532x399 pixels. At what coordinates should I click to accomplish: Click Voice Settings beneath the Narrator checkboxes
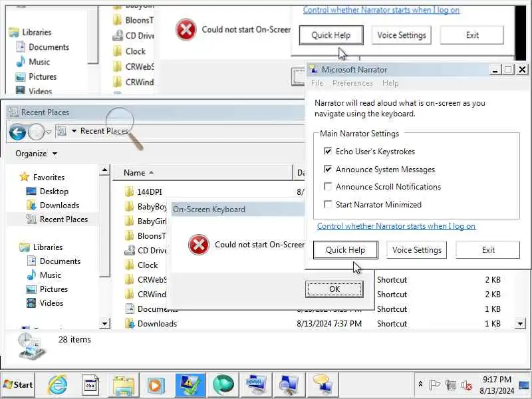point(417,250)
